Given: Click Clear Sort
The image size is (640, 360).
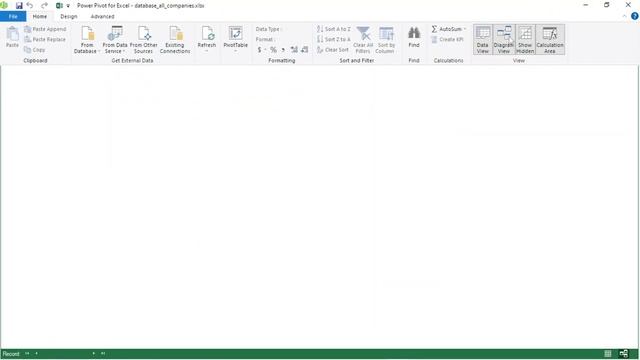Looking at the screenshot, I should click(x=333, y=50).
